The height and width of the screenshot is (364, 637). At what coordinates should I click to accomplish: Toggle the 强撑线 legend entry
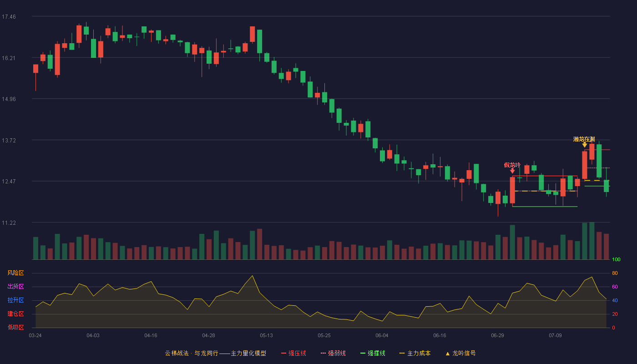point(373,353)
